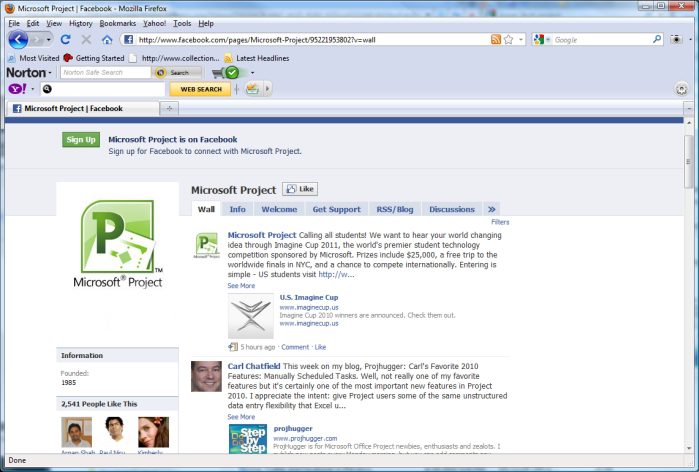Select the Microsoft Project | Facebook tab
This screenshot has width=699, height=472.
pos(83,108)
